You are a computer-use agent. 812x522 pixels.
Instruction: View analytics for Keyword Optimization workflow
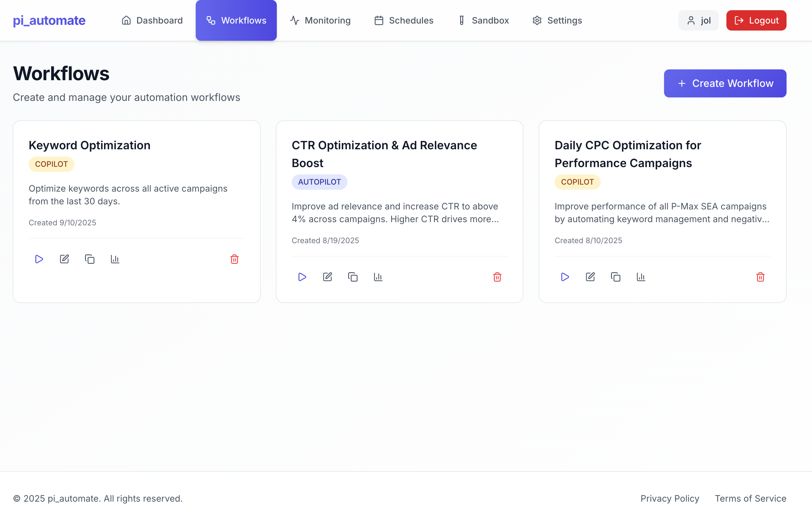click(115, 259)
